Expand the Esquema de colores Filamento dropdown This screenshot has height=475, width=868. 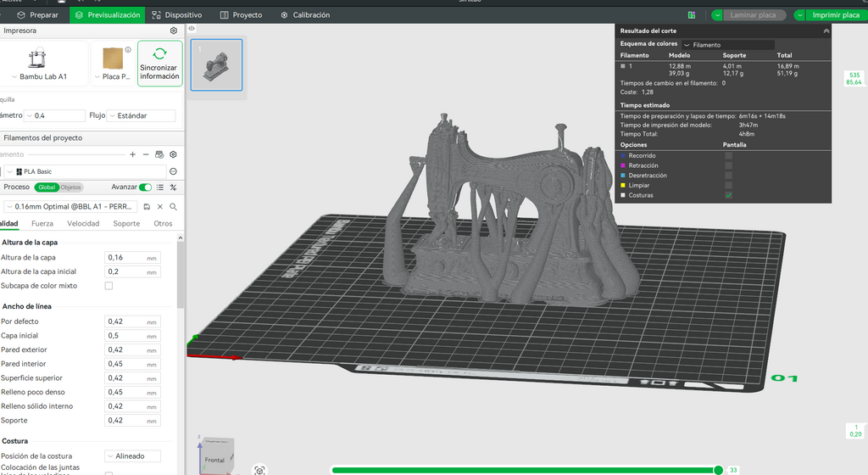pos(727,45)
